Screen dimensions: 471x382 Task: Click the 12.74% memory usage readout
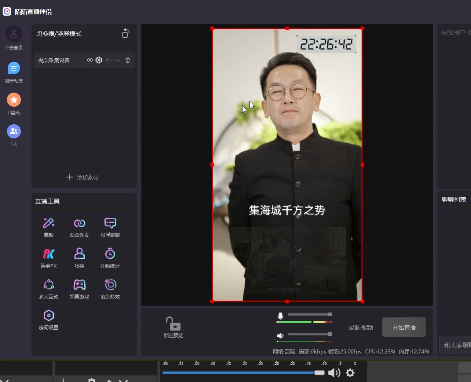click(414, 351)
